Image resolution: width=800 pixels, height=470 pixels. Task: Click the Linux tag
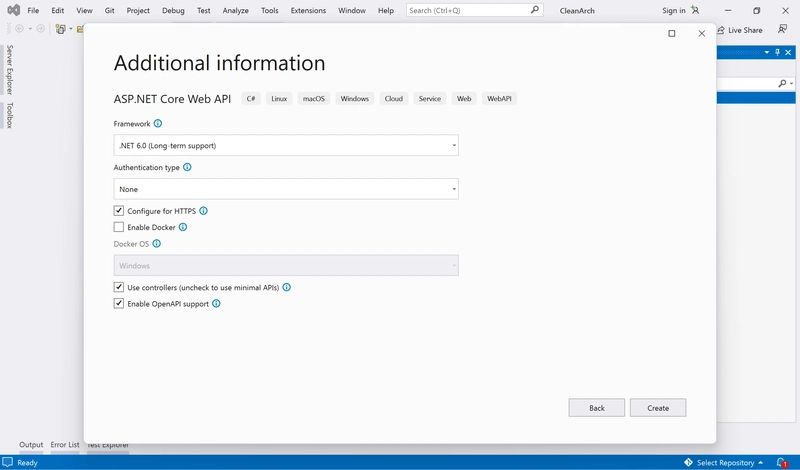coord(279,98)
